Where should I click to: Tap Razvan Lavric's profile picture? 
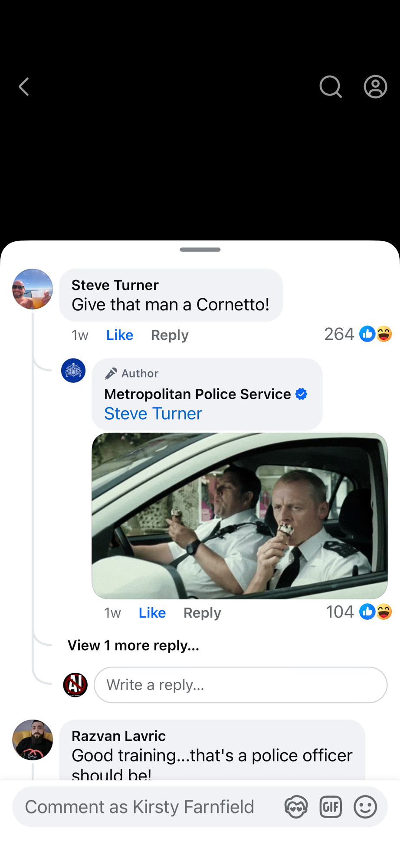pyautogui.click(x=33, y=740)
